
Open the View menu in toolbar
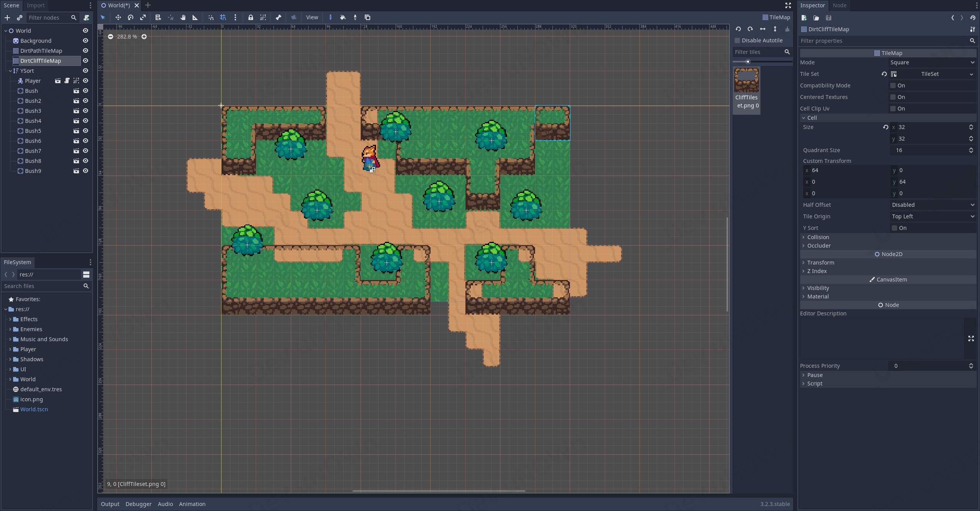[x=312, y=17]
